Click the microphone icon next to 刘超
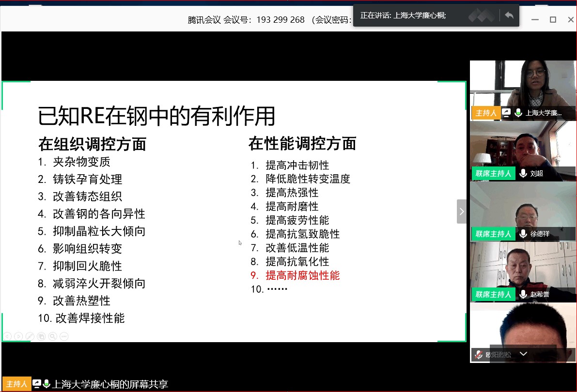 [x=523, y=174]
